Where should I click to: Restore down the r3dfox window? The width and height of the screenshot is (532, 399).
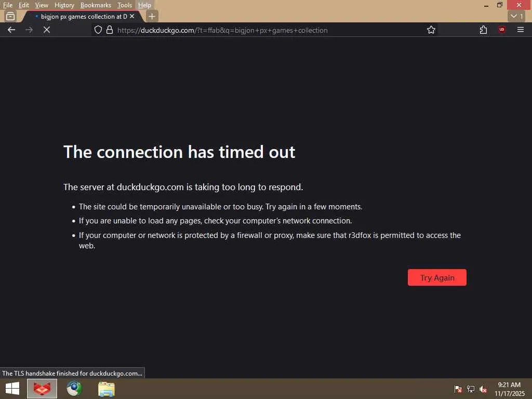tap(499, 5)
